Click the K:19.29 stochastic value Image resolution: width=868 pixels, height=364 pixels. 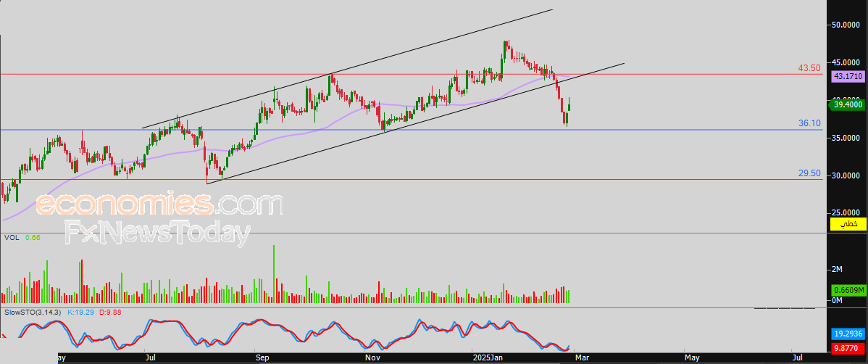click(80, 312)
